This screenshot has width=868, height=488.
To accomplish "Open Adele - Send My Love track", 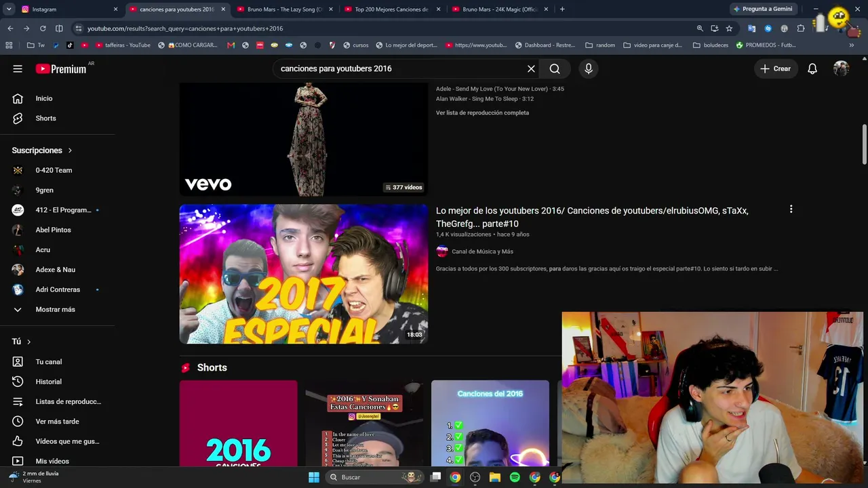I will click(500, 89).
